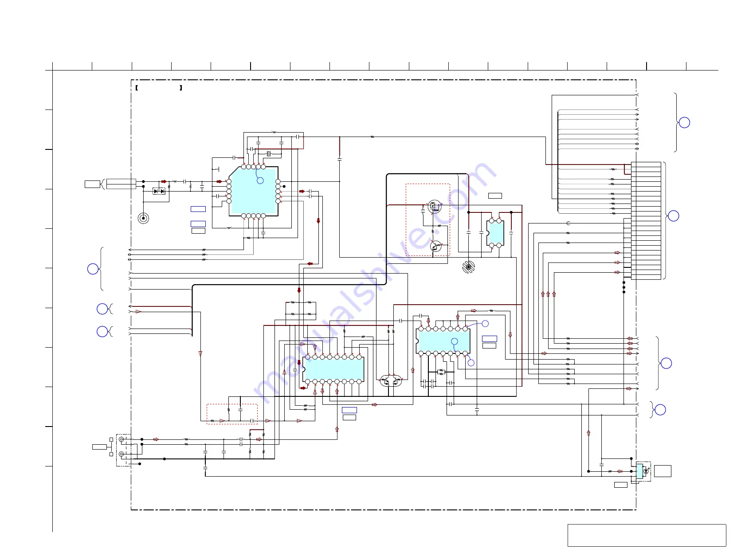
Task: Click the empty title block box at bottom right
Action: [647, 535]
